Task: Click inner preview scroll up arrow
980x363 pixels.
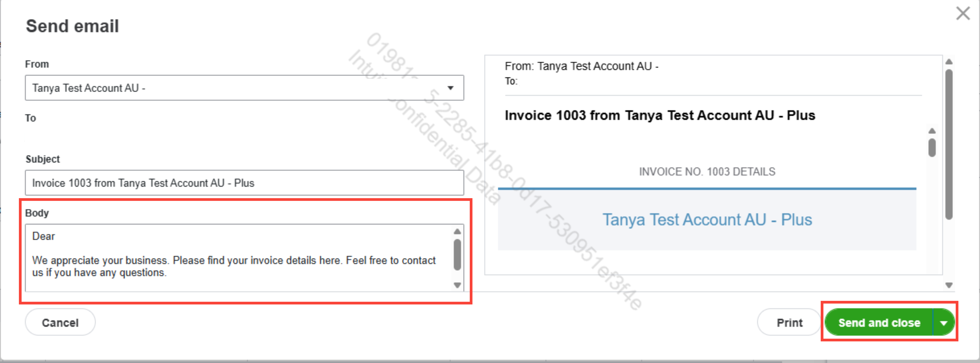Action: coord(932,131)
